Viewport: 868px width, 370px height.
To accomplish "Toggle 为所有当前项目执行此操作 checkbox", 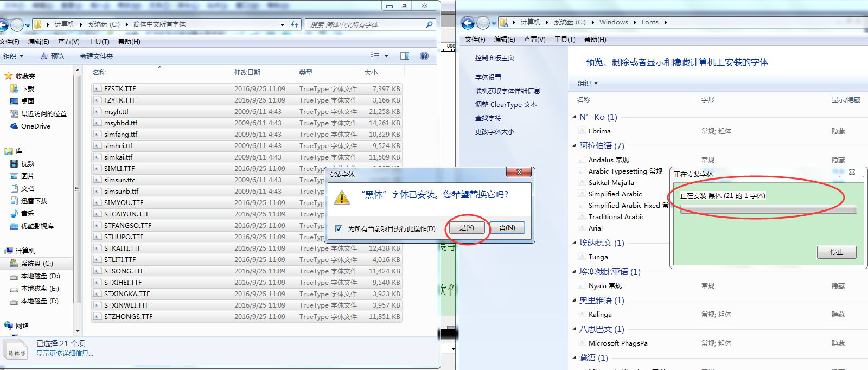I will point(339,228).
